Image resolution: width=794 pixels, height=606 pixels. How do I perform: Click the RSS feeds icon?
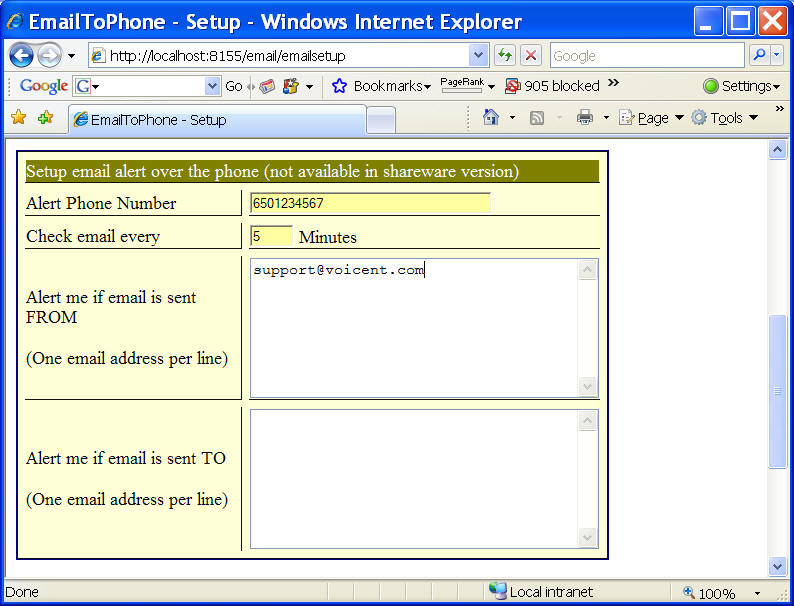[x=537, y=118]
